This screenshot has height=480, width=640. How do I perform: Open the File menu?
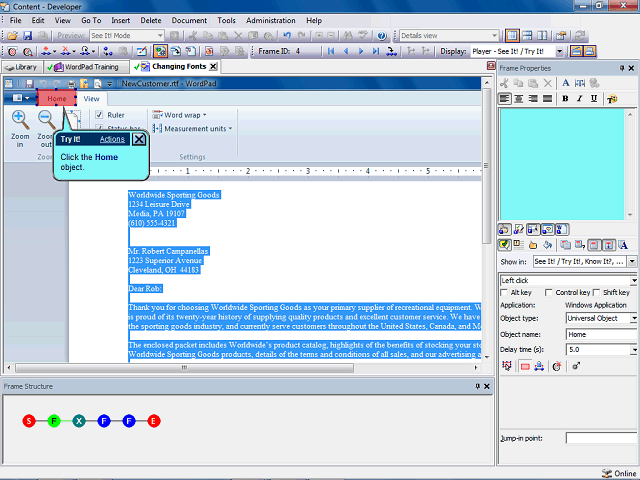click(x=16, y=20)
